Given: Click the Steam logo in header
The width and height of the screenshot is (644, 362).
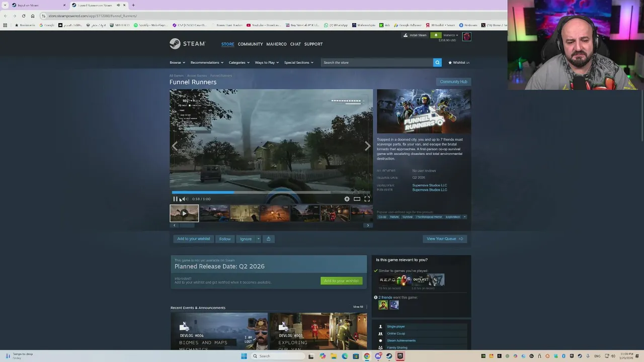Looking at the screenshot, I should [187, 44].
